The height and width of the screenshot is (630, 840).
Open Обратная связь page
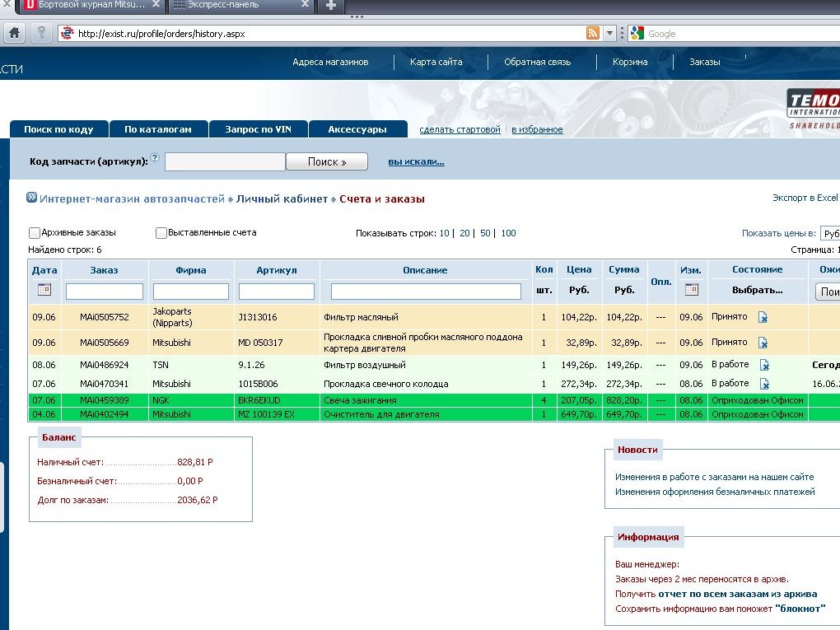pyautogui.click(x=537, y=62)
